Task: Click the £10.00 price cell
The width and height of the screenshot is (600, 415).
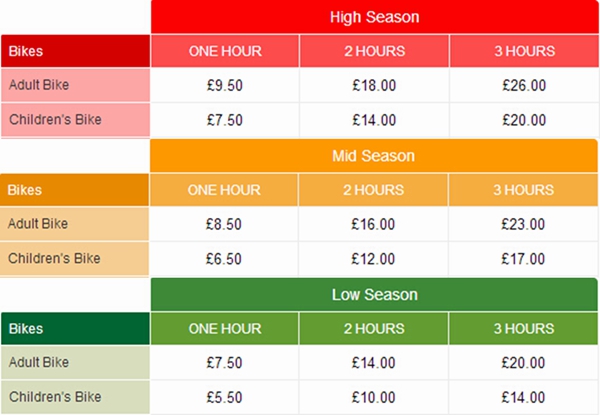Action: (x=374, y=396)
